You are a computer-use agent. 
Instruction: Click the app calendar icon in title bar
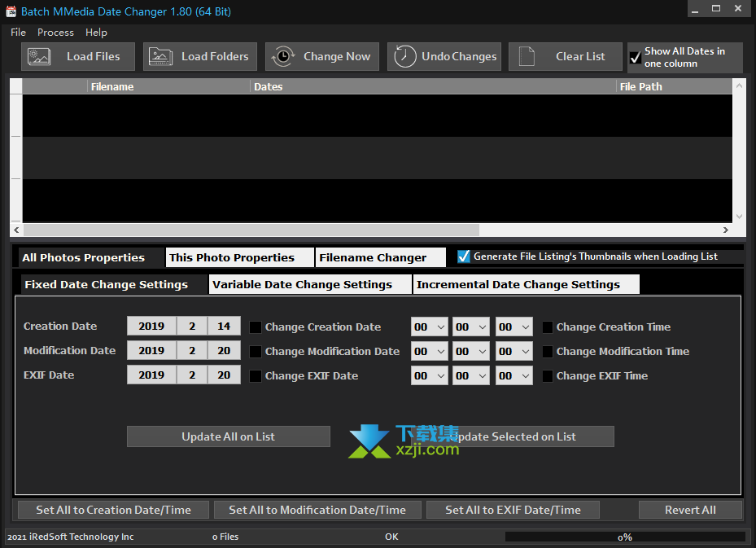[x=11, y=11]
